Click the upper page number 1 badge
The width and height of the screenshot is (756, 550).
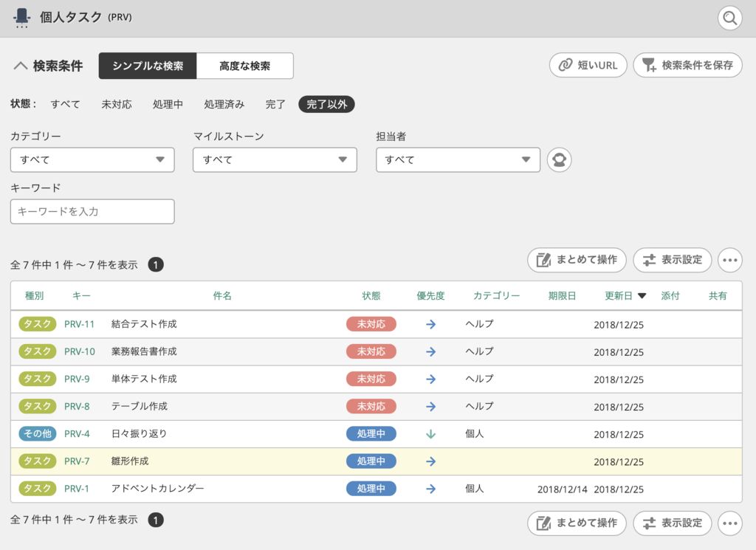point(156,264)
